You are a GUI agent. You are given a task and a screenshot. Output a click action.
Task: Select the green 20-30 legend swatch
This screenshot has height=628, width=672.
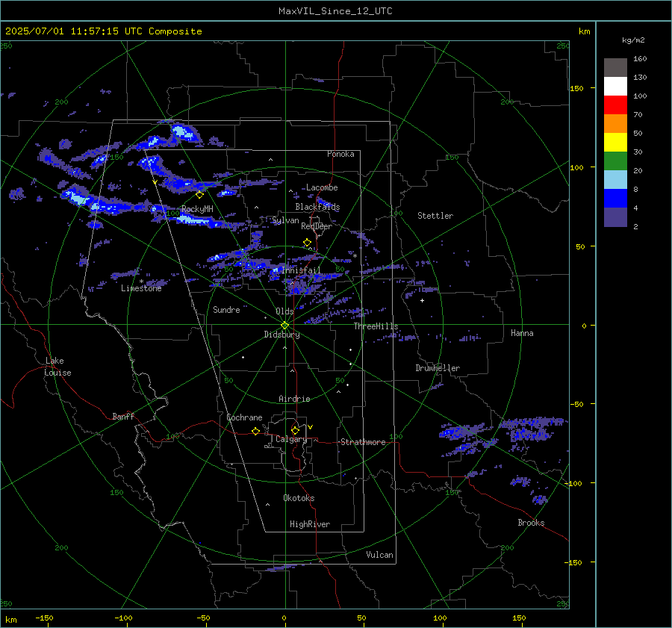[615, 161]
